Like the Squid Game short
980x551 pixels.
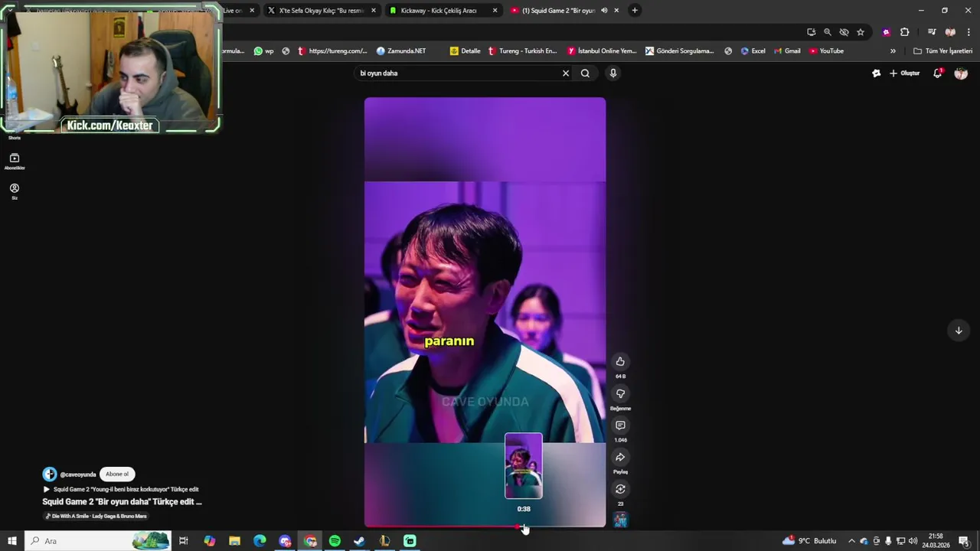pyautogui.click(x=620, y=361)
